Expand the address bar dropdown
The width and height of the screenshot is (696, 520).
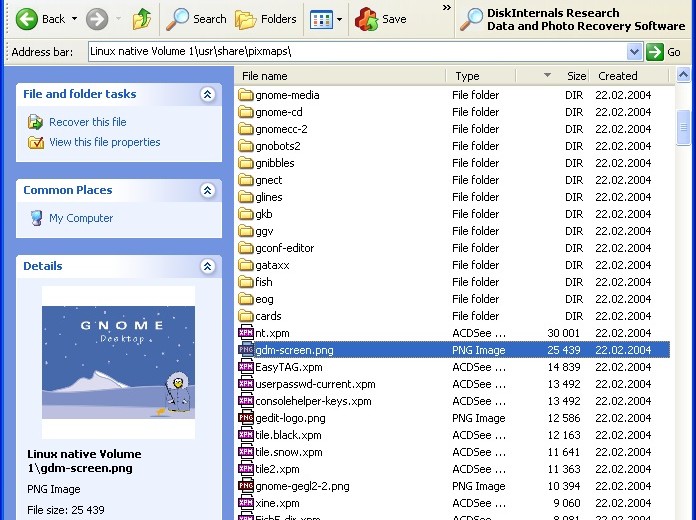pos(634,52)
